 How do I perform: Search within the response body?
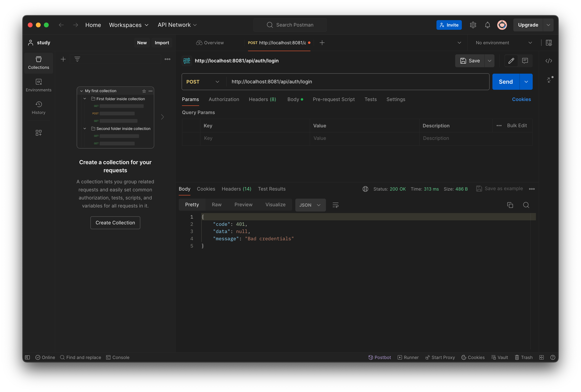[x=526, y=205]
